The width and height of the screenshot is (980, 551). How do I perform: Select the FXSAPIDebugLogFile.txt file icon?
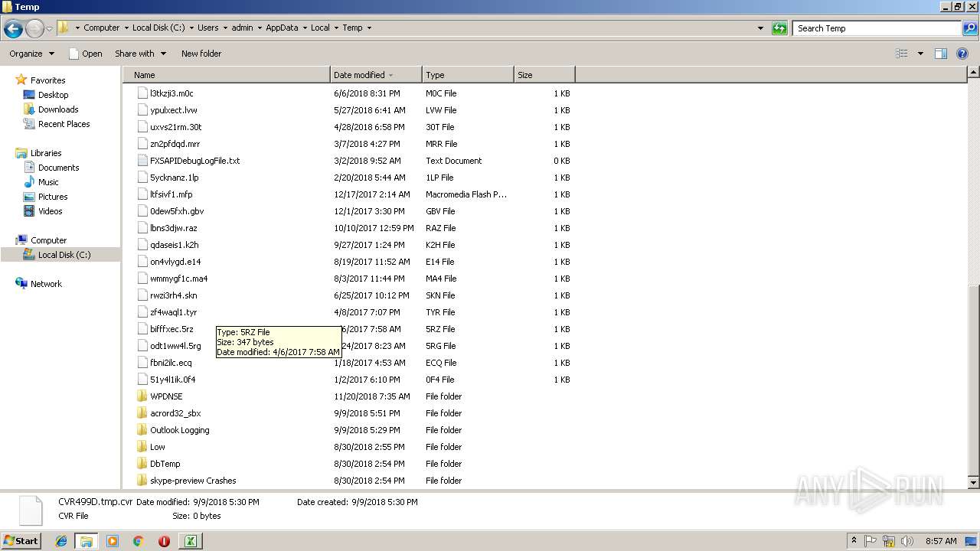point(142,161)
